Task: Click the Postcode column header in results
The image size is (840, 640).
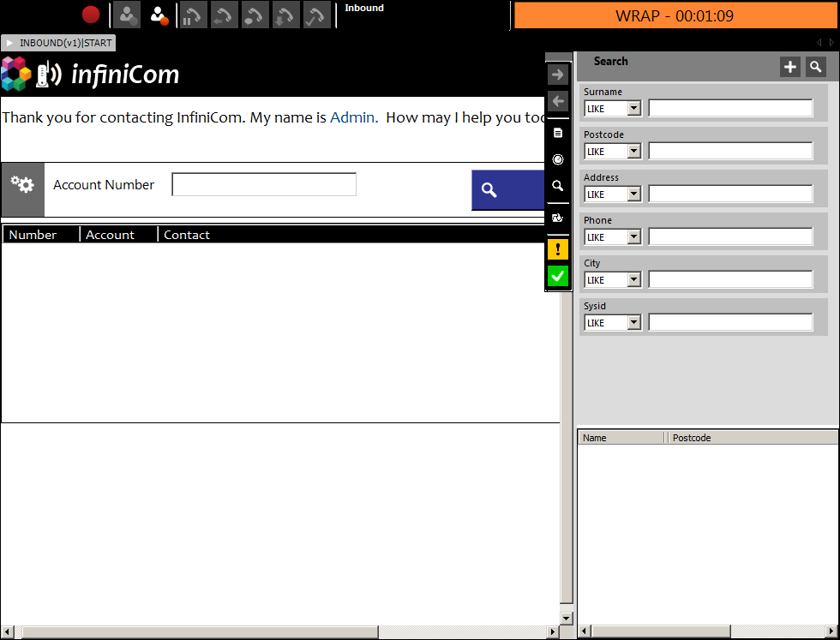Action: coord(753,438)
